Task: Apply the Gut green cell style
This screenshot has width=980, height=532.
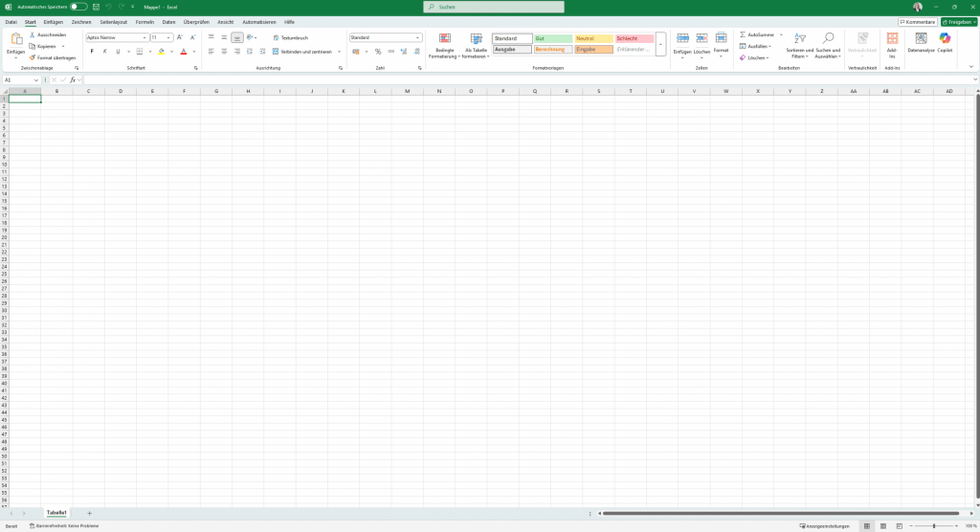Action: tap(553, 38)
